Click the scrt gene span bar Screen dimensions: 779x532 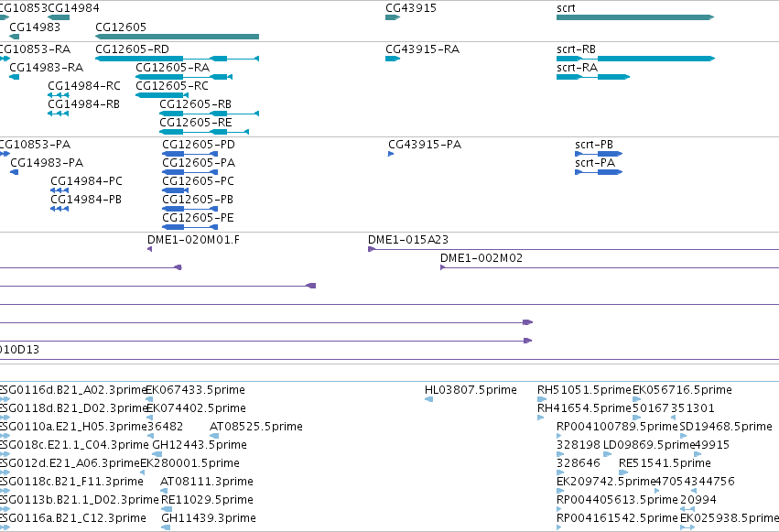(x=635, y=17)
